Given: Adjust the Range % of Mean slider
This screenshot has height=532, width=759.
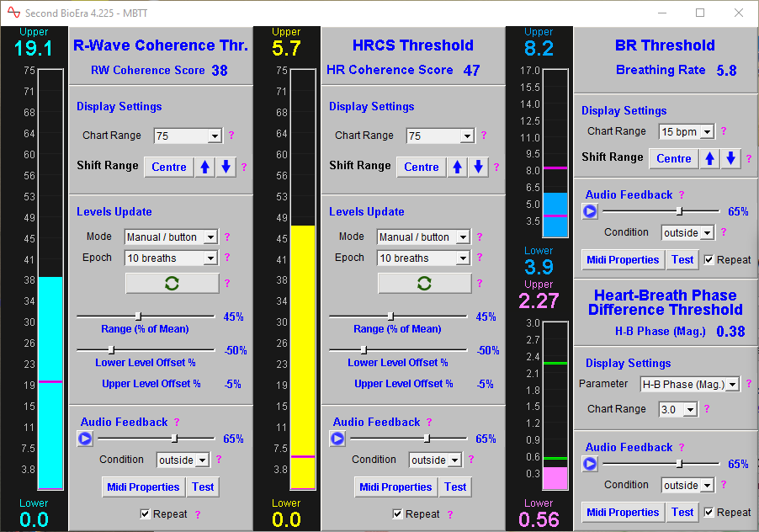Looking at the screenshot, I should 137,316.
